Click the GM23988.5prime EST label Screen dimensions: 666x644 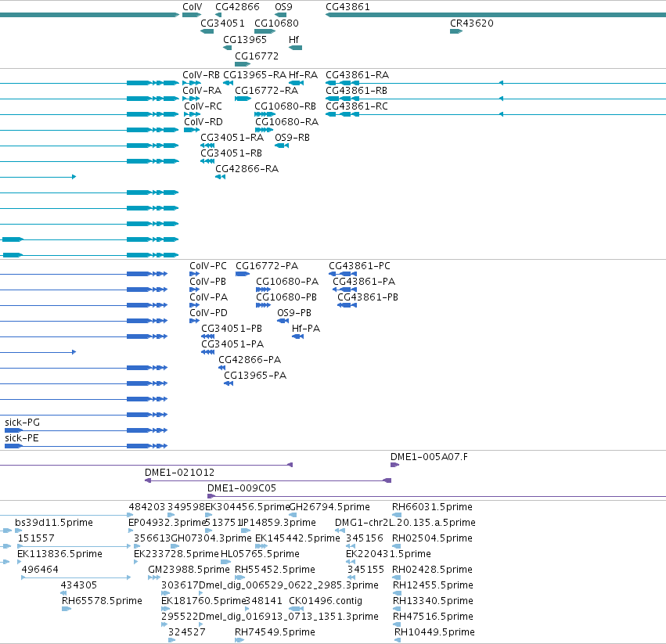tap(189, 569)
